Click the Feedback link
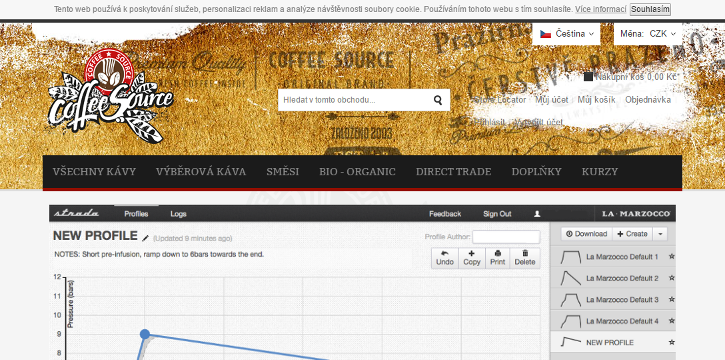The height and width of the screenshot is (360, 725). tap(445, 214)
